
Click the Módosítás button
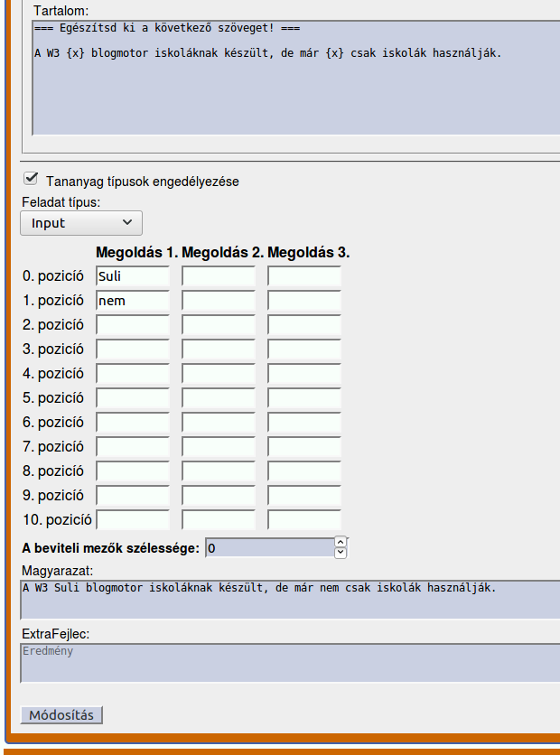point(61,715)
